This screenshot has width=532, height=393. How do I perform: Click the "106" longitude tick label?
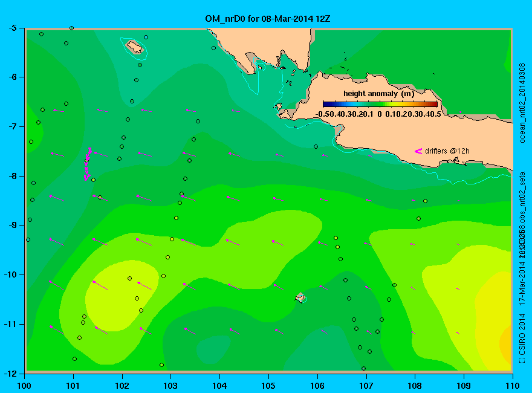(x=317, y=386)
